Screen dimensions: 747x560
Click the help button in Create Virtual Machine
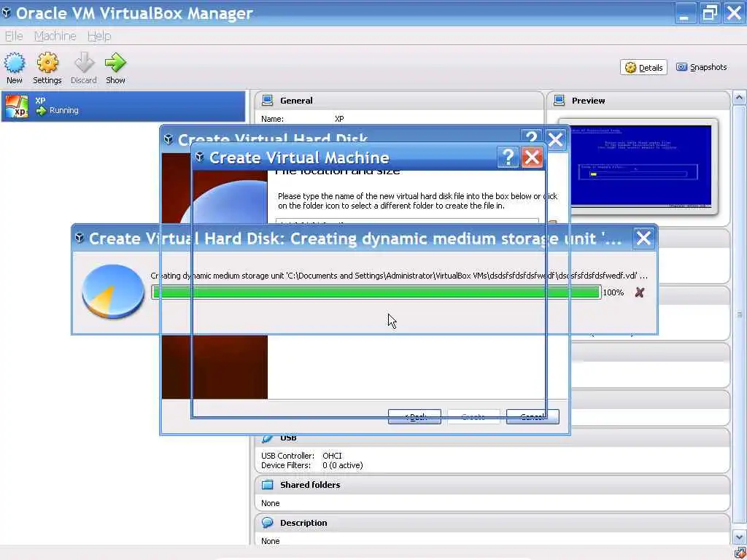(508, 157)
